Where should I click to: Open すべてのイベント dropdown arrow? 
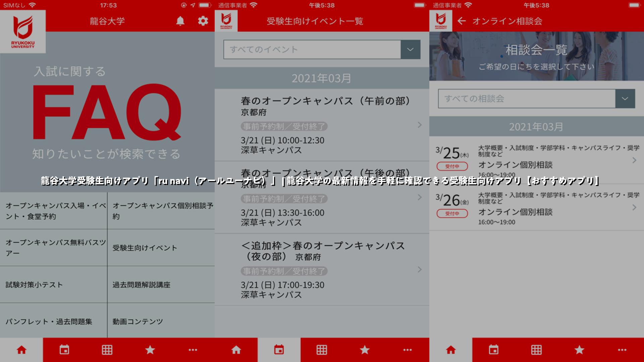[x=411, y=50]
